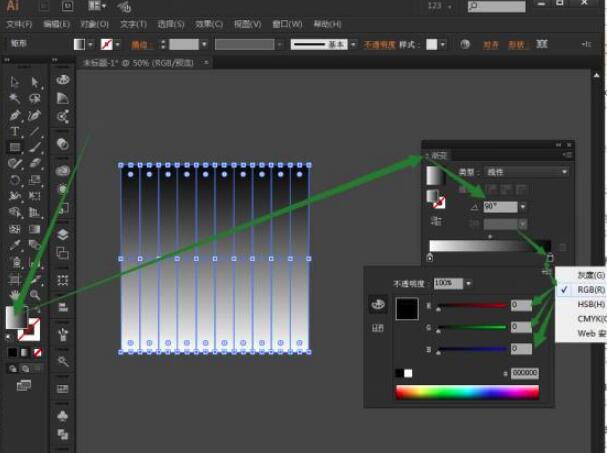Set fill to None in toolbox
Screen dimensions: 607x453
[37, 352]
